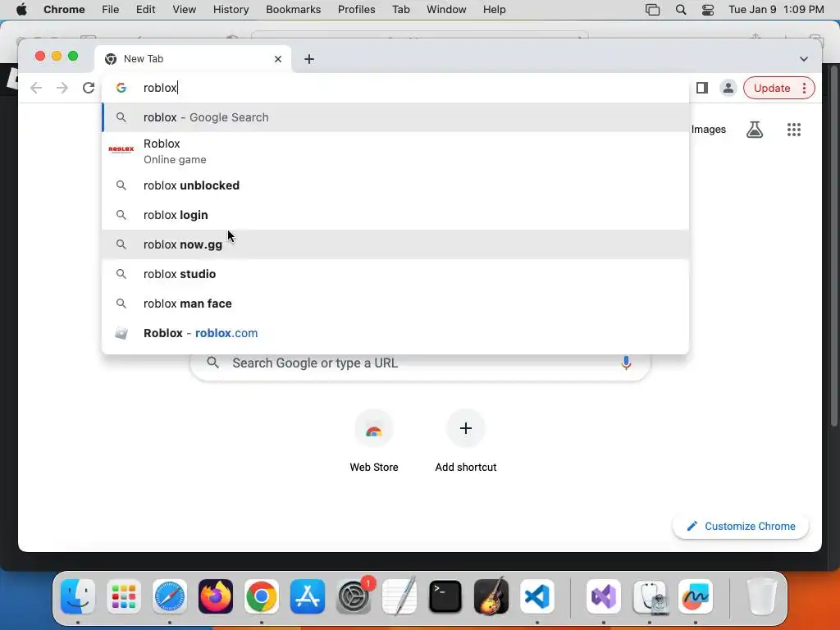Open Control Center in menu bar
The image size is (840, 630).
click(x=708, y=10)
